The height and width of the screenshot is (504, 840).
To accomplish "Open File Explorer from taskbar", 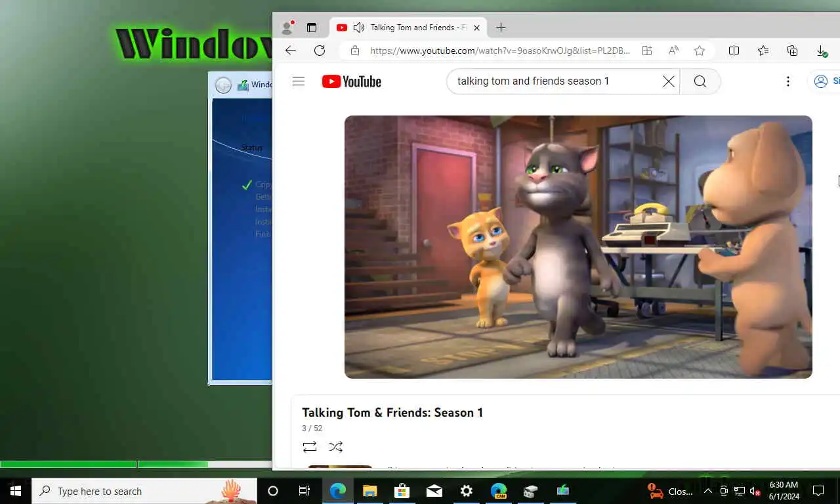I will (x=369, y=491).
